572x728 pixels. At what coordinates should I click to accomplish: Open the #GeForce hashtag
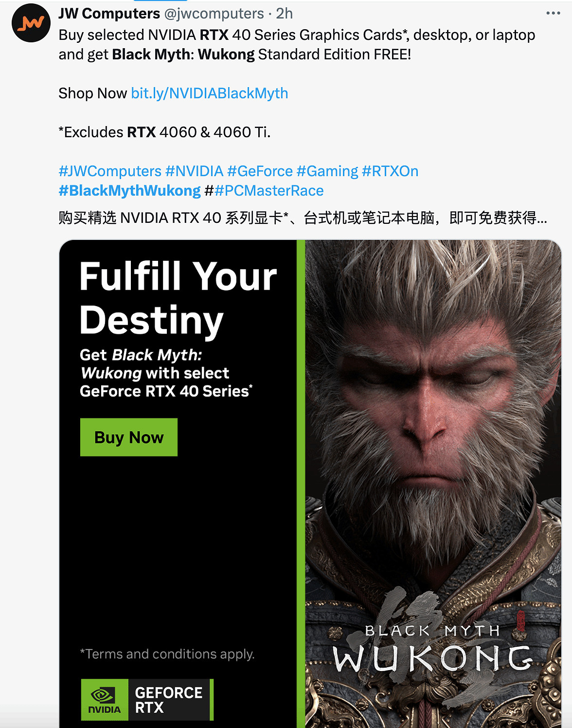pyautogui.click(x=260, y=171)
